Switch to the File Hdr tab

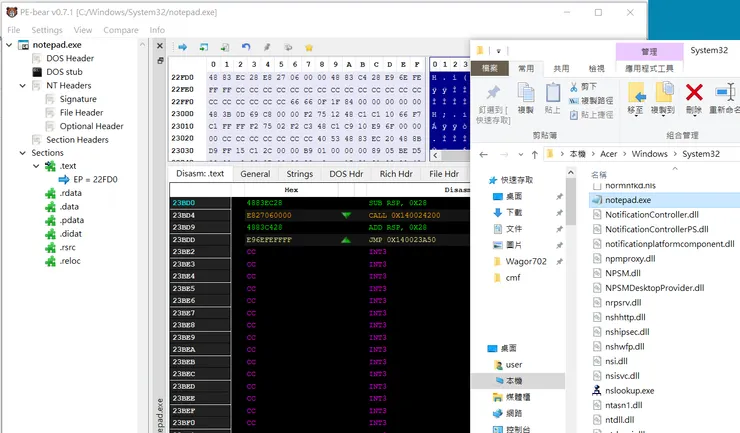pos(444,174)
